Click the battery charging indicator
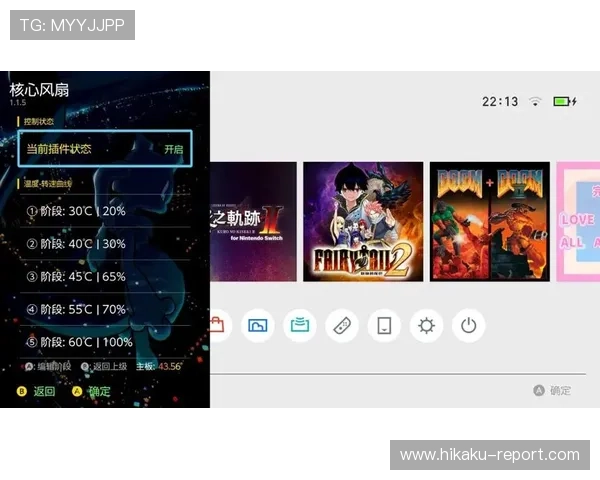Image resolution: width=600 pixels, height=480 pixels. (x=565, y=101)
